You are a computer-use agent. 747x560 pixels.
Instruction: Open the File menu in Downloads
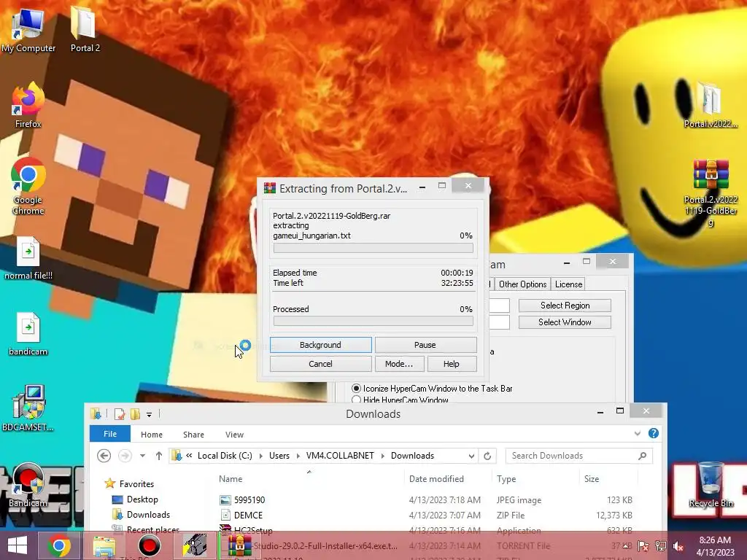(x=110, y=434)
